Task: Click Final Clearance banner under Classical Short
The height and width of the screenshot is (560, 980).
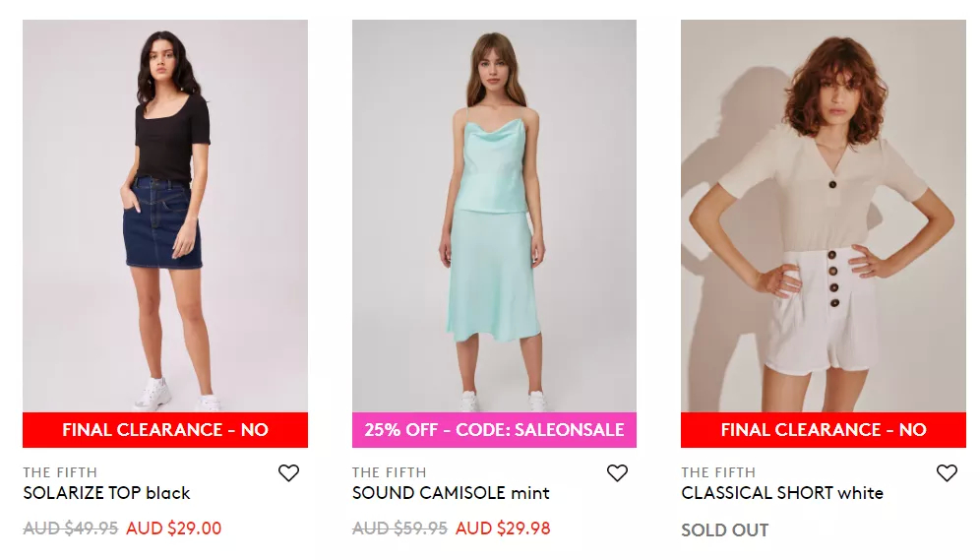Action: click(x=824, y=430)
